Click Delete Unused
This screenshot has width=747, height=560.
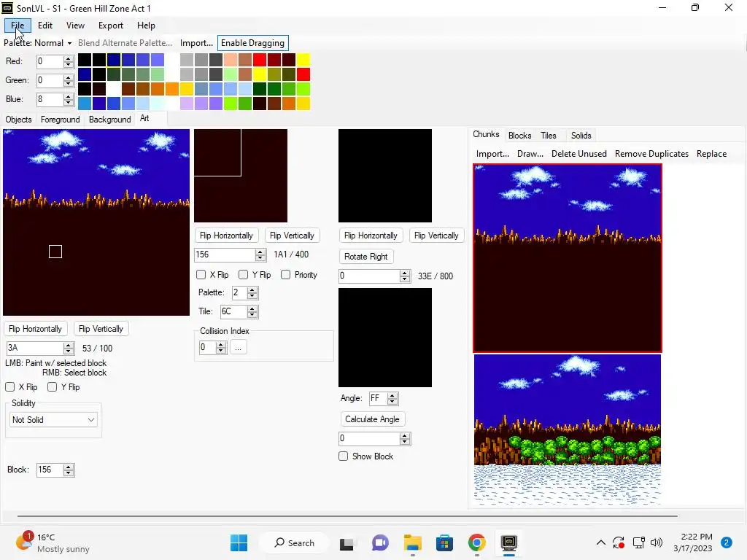[578, 154]
